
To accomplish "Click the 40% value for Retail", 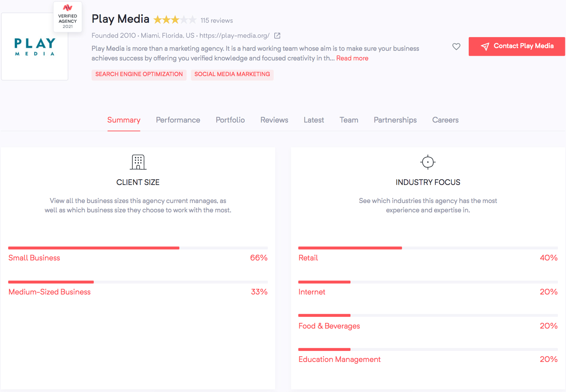I will 549,258.
